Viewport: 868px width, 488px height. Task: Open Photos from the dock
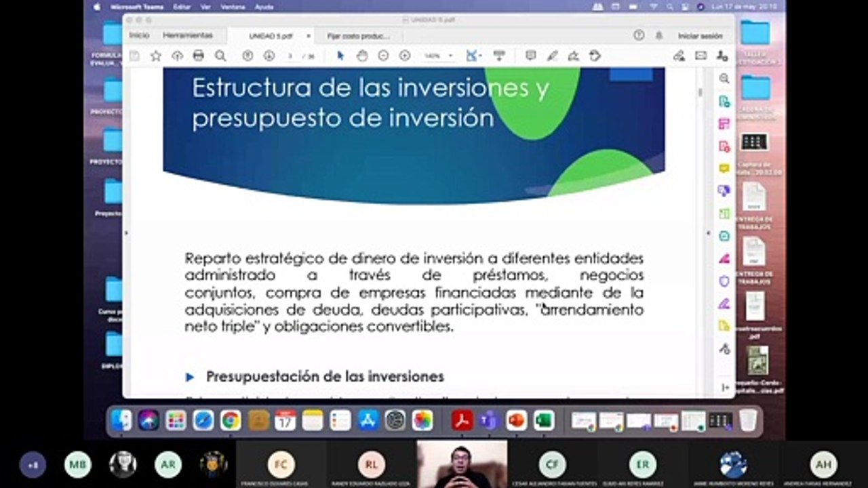(422, 421)
